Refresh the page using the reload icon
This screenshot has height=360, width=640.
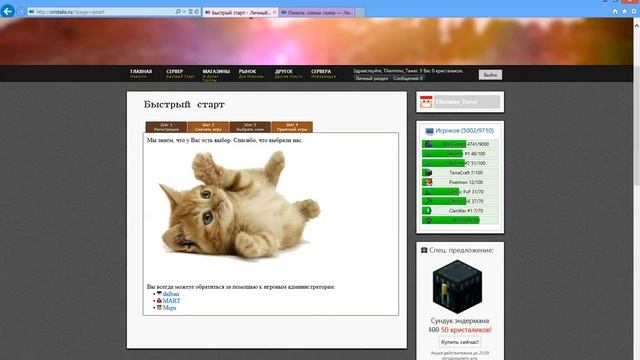(x=196, y=12)
